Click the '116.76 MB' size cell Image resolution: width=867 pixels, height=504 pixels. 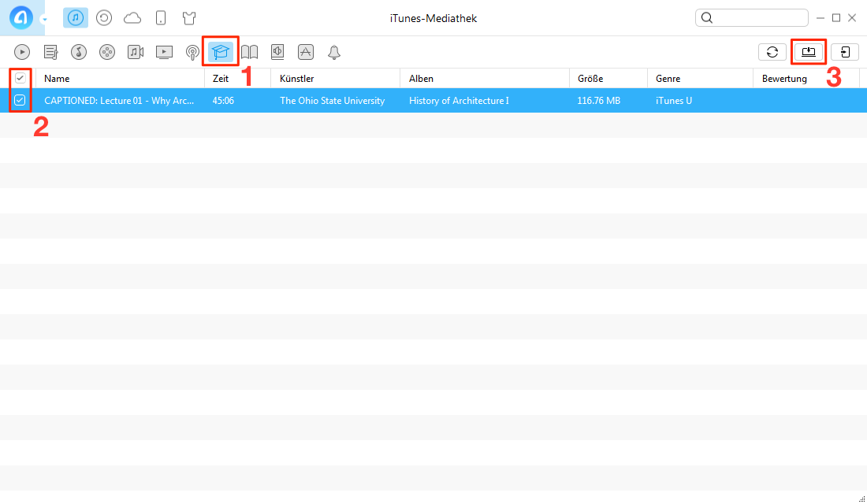(599, 101)
